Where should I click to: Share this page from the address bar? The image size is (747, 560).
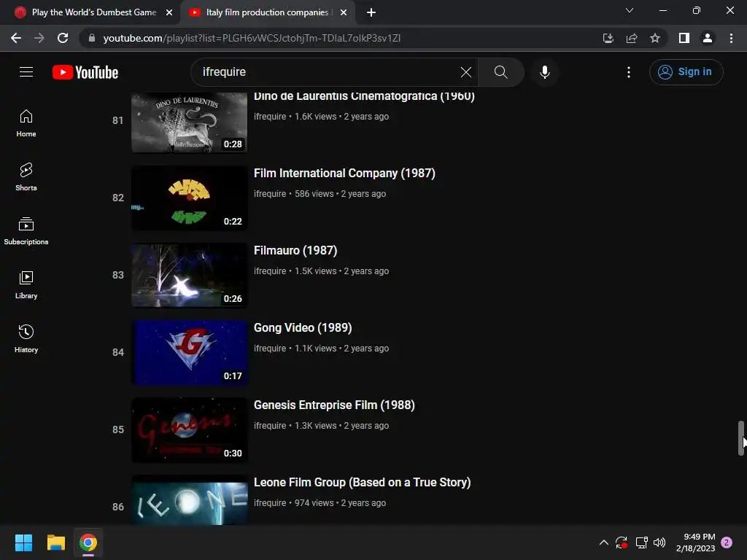632,38
